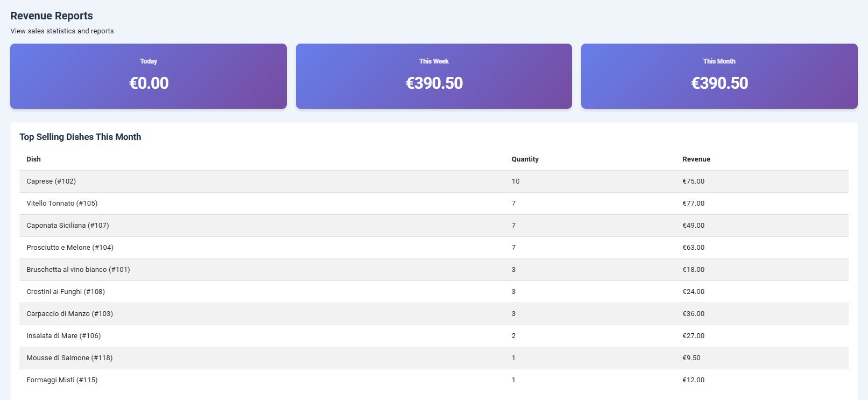The height and width of the screenshot is (400, 868).
Task: Select the This Week revenue card
Action: [434, 76]
